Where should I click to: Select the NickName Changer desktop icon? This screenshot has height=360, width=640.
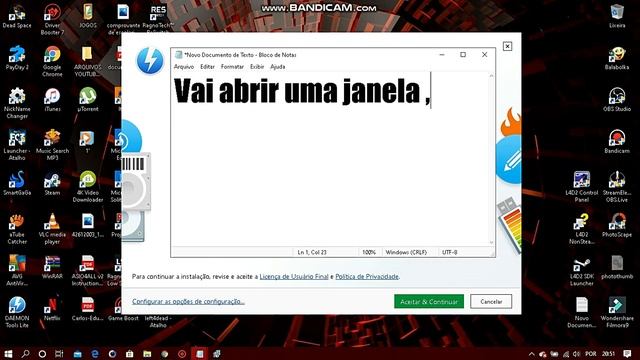tap(17, 103)
